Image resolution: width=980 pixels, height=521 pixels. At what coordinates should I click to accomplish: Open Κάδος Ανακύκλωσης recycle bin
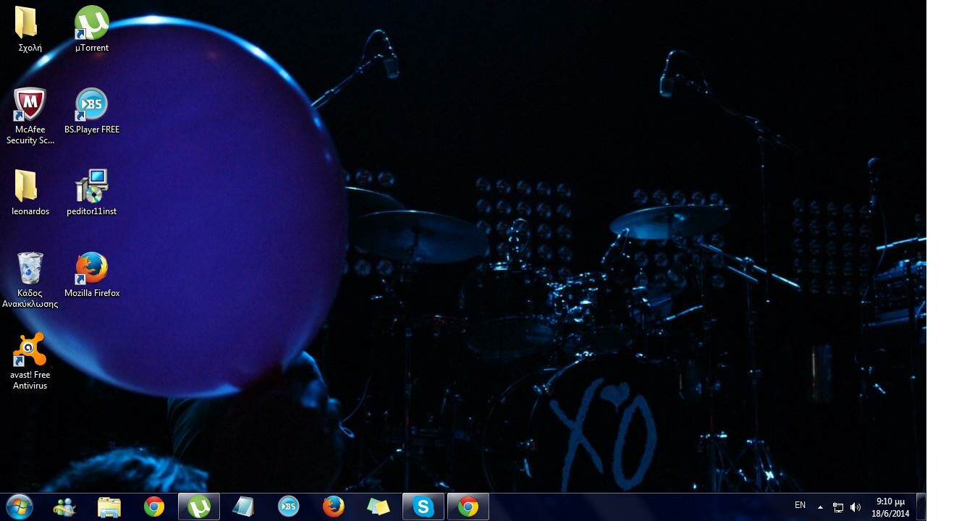tap(30, 280)
